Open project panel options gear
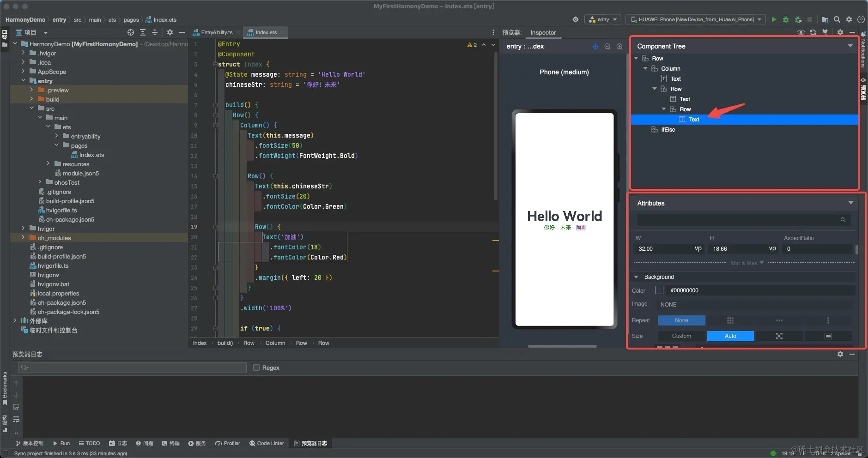Image resolution: width=868 pixels, height=458 pixels. 170,32
